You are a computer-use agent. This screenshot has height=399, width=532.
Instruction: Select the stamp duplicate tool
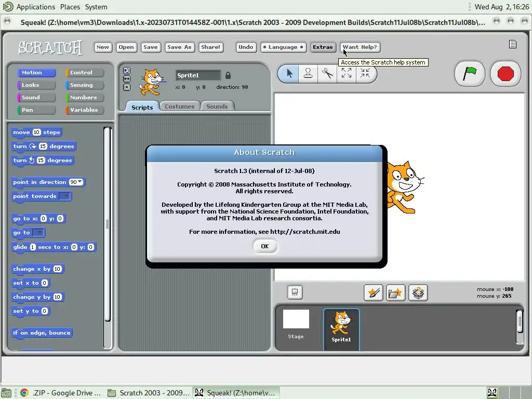(x=308, y=73)
